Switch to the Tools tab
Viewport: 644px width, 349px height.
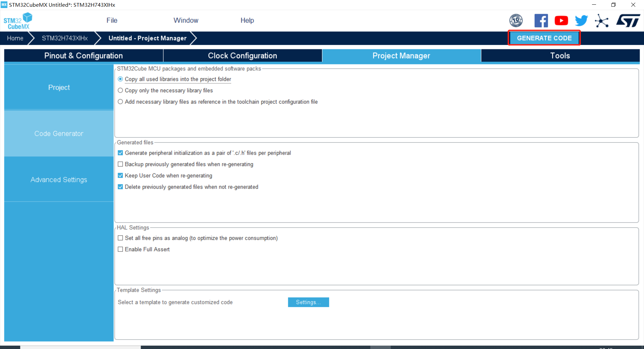(560, 56)
